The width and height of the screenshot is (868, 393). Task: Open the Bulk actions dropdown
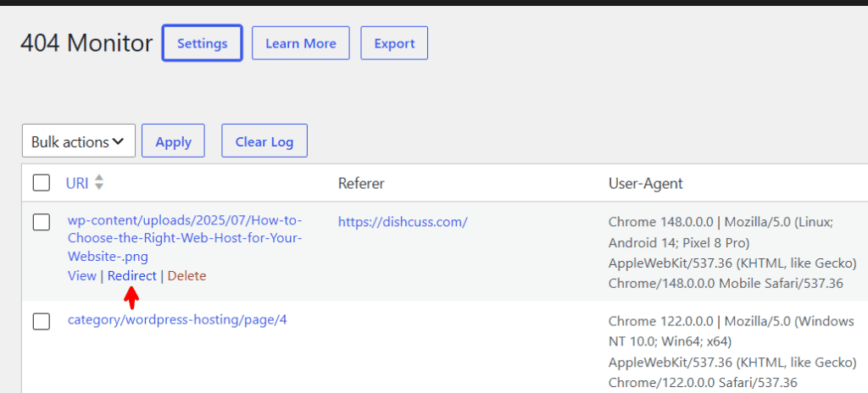79,141
